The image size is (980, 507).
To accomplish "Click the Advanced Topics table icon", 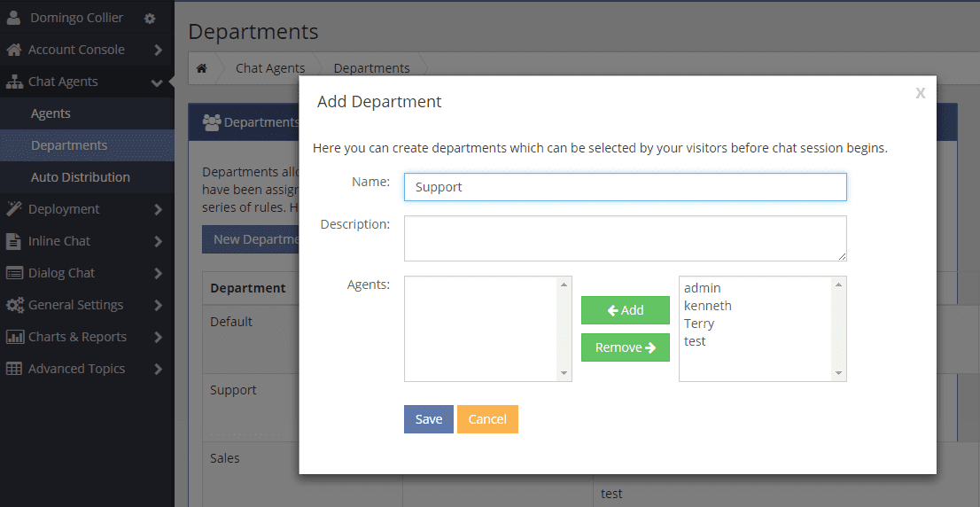I will click(14, 369).
